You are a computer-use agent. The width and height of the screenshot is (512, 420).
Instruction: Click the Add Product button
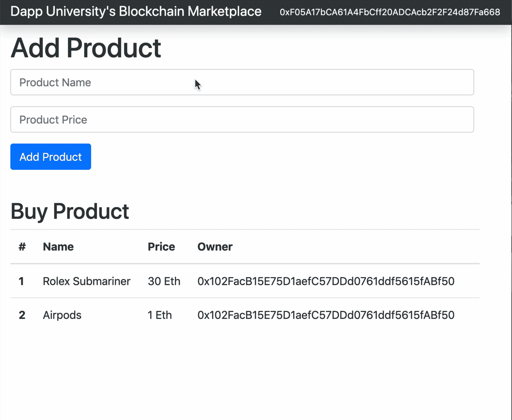51,156
